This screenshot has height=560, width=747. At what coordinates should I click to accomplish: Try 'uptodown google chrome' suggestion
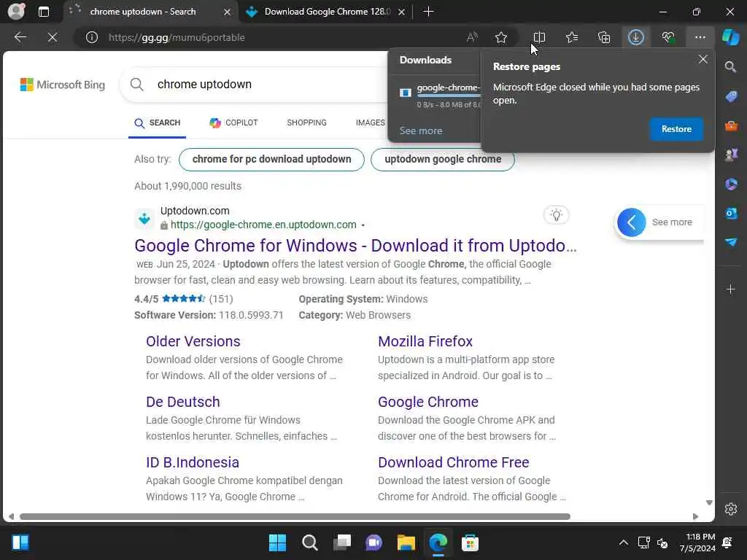pyautogui.click(x=443, y=160)
